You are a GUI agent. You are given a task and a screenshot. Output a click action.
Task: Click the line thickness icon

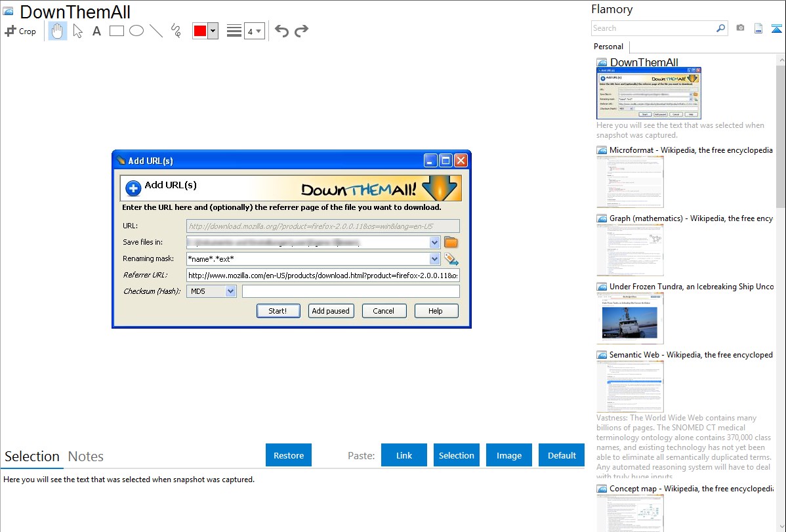click(234, 31)
